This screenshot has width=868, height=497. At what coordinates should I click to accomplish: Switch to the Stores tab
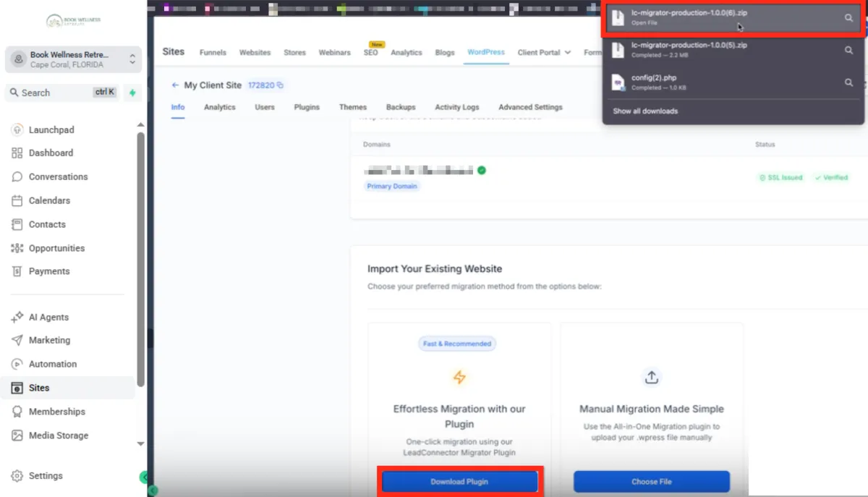click(294, 53)
